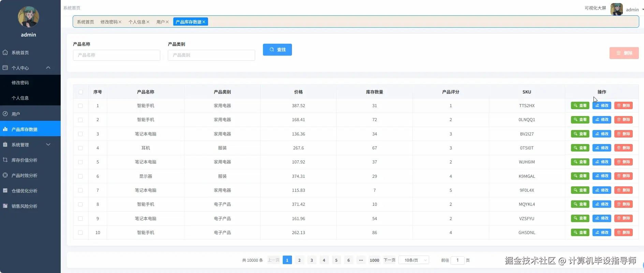Viewport: 644px width, 273px height.
Task: Edit row 5 with SKU WJH6IM
Action: tap(602, 162)
